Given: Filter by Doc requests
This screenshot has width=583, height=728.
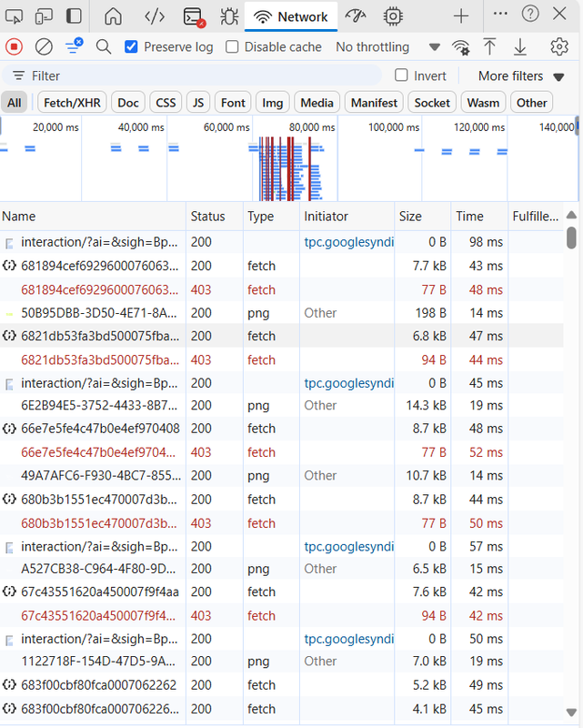Looking at the screenshot, I should [128, 103].
